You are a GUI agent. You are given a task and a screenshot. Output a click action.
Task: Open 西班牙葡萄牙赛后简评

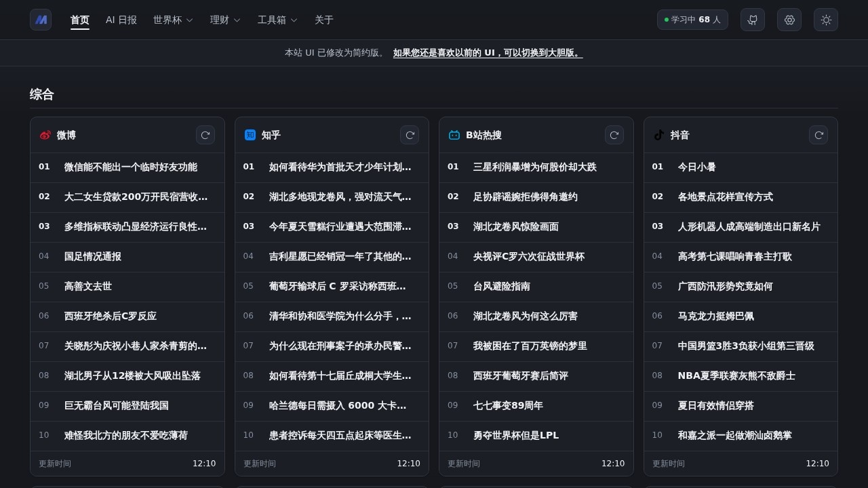521,375
